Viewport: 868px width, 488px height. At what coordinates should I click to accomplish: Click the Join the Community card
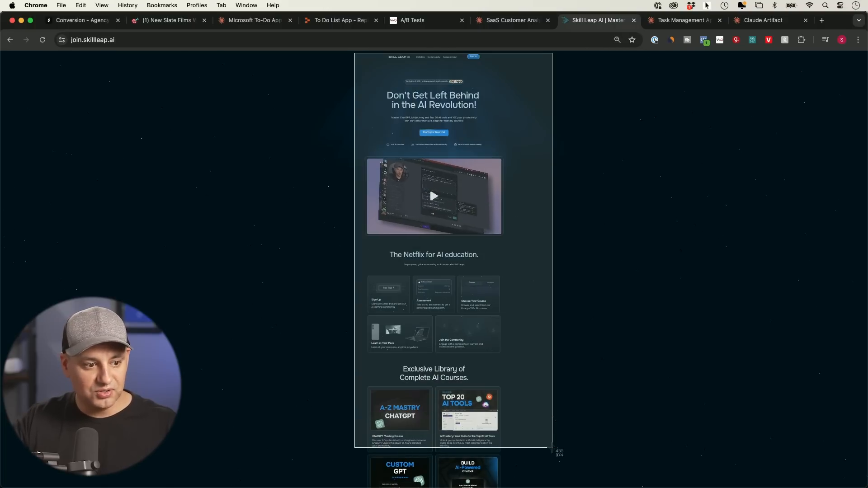point(467,334)
